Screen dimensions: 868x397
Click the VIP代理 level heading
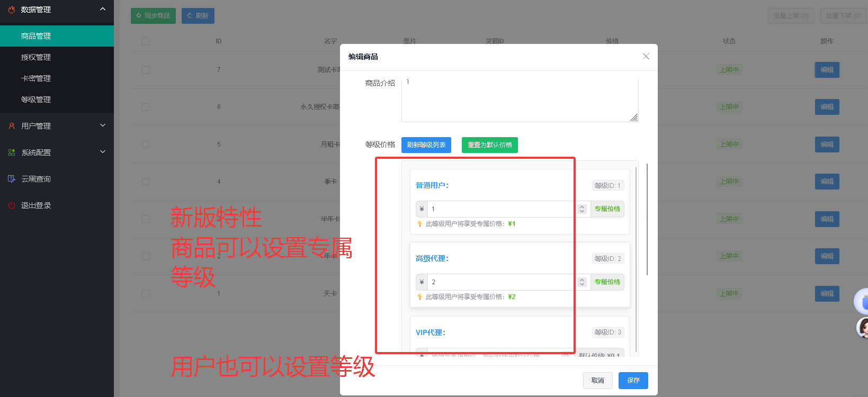tap(431, 333)
